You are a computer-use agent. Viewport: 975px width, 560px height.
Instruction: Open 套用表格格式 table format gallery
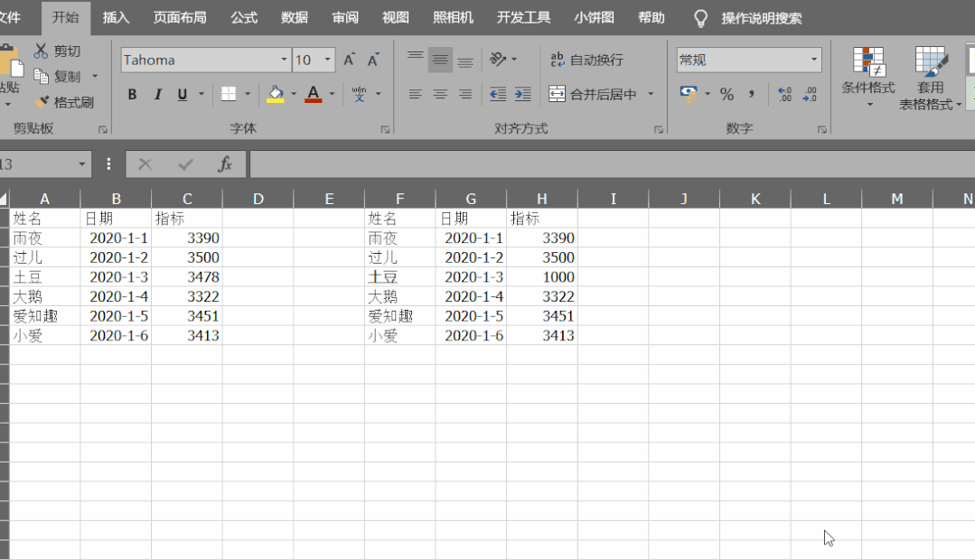click(x=930, y=79)
